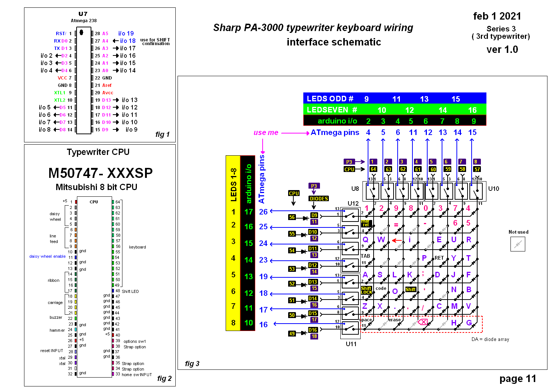Click 'use for SHIFT confirmation' note
The image size is (553, 392).
[x=155, y=41]
